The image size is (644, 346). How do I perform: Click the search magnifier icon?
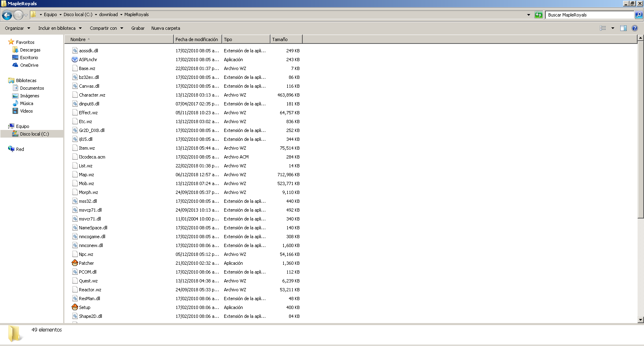(x=639, y=15)
